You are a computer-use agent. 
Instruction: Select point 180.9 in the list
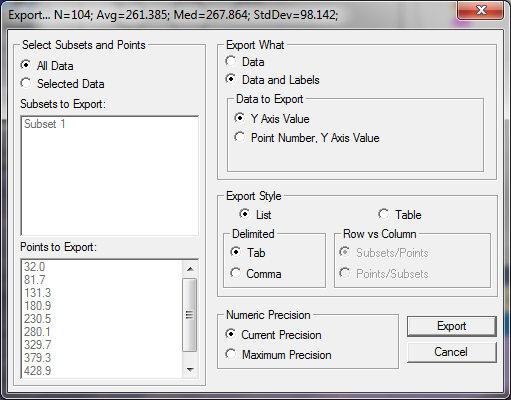[x=103, y=306]
